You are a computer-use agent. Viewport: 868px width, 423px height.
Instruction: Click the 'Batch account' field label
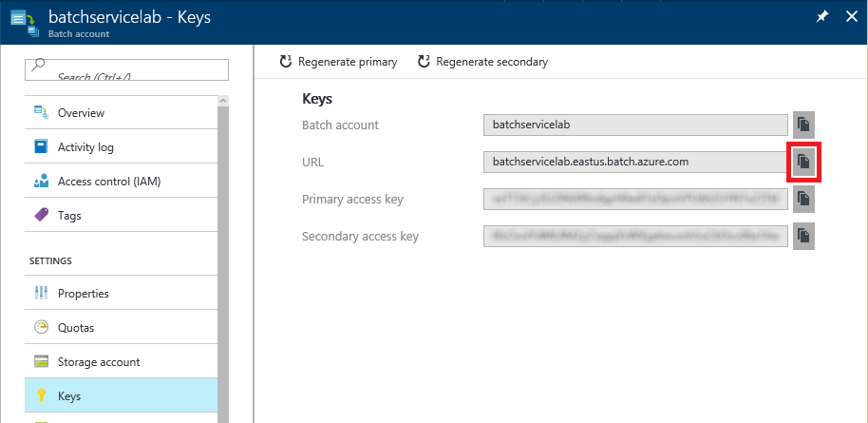340,125
